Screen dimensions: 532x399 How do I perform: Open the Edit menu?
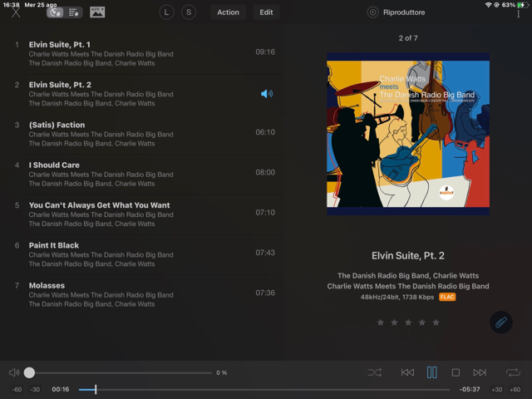(266, 12)
